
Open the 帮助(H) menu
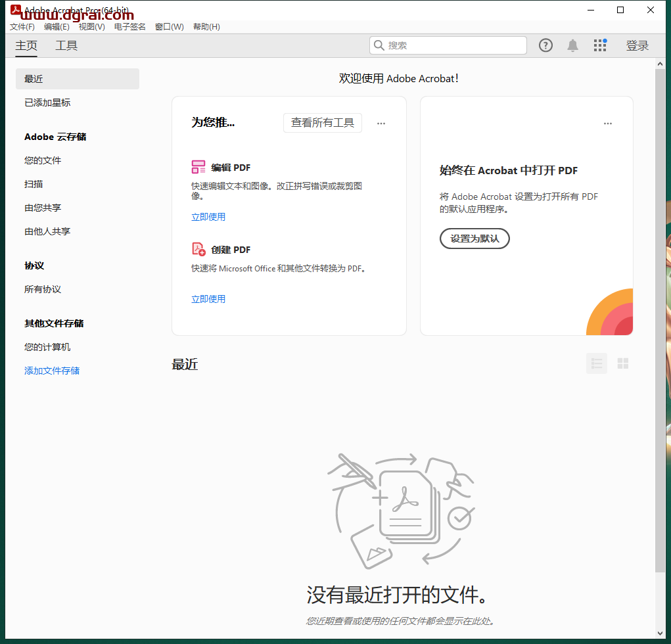(206, 26)
